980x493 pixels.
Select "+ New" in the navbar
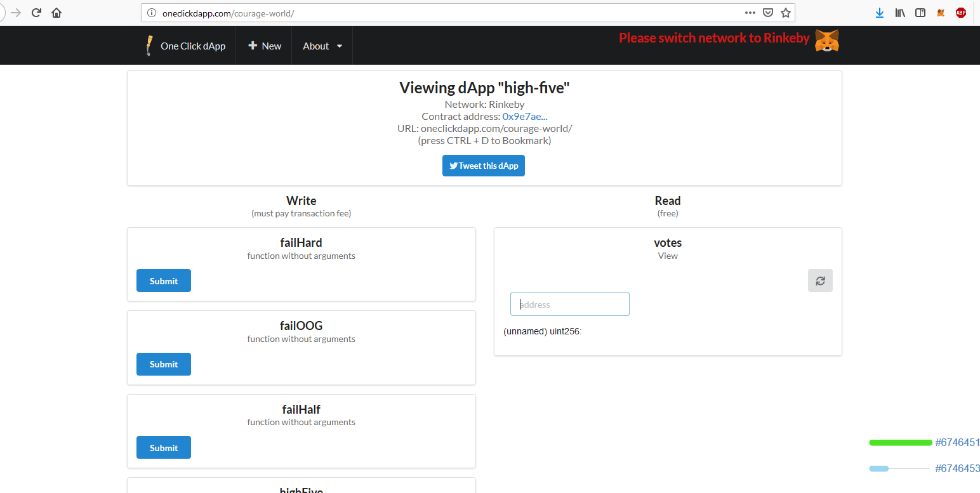click(263, 45)
